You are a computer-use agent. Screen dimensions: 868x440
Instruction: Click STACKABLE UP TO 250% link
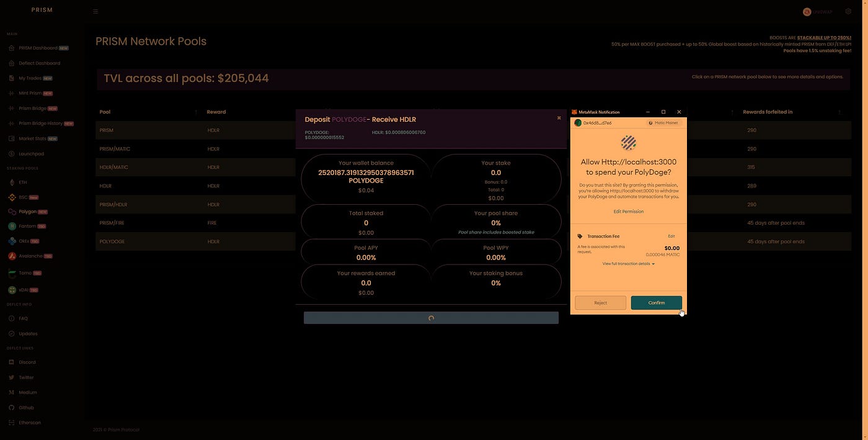[824, 38]
